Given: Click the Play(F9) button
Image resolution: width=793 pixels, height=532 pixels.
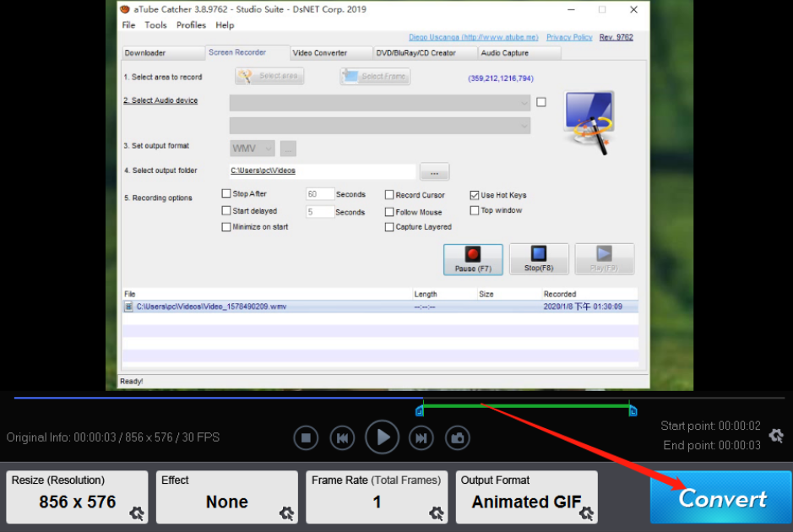Looking at the screenshot, I should point(605,259).
